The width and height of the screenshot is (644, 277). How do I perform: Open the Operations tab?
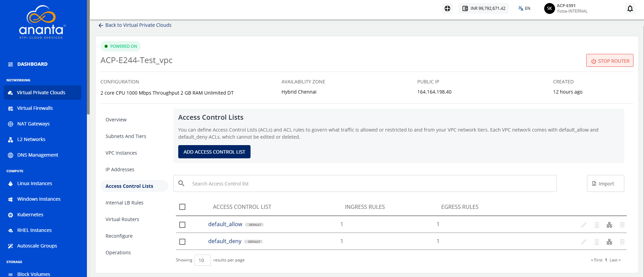(x=118, y=253)
